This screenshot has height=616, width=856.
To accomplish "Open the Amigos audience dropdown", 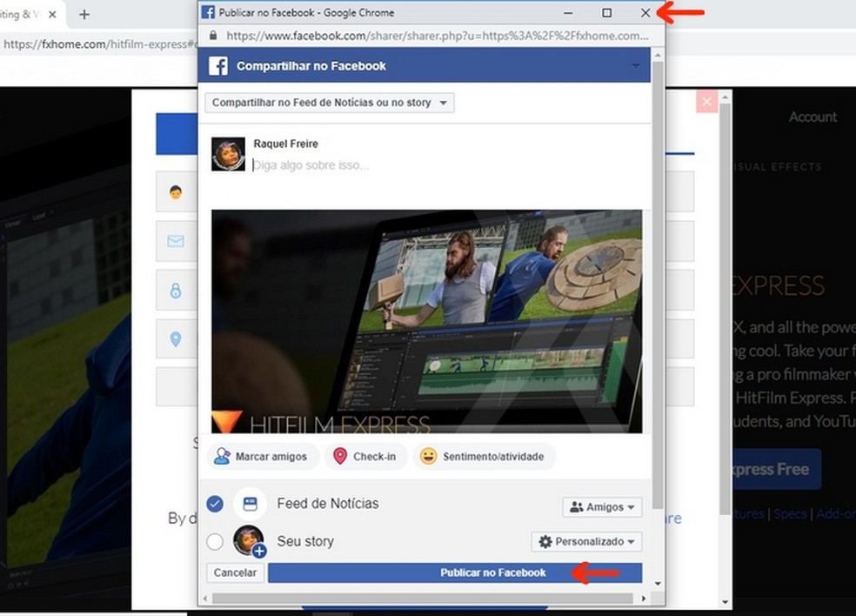I will click(602, 507).
